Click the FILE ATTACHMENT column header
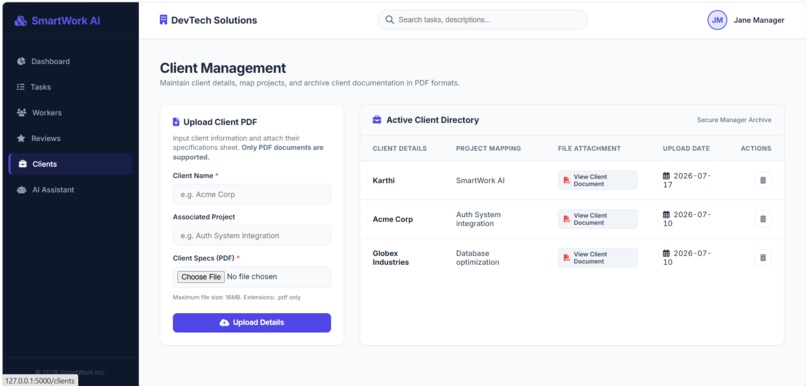Viewport: 806px width, 386px height. [589, 149]
